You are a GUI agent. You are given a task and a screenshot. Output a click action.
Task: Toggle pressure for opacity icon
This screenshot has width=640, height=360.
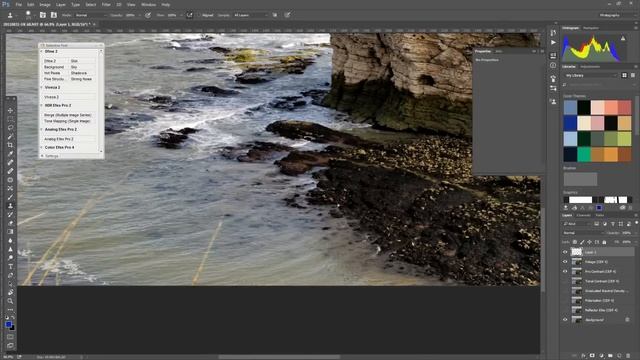[x=148, y=15]
